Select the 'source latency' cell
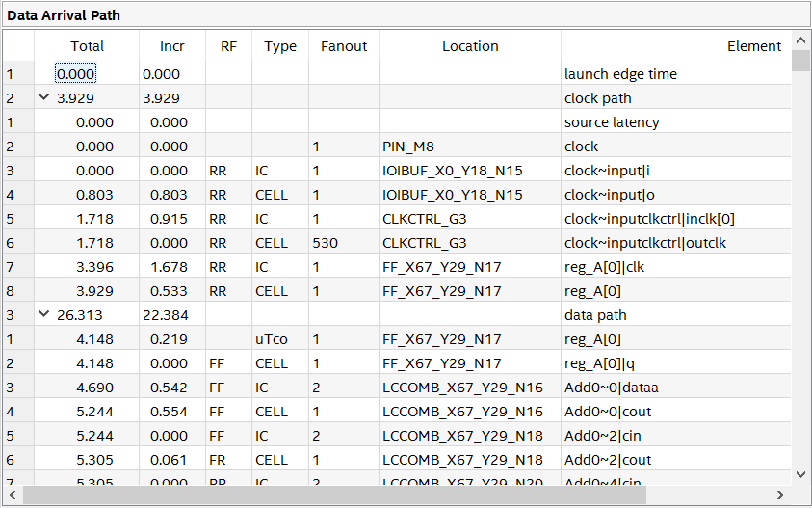The height and width of the screenshot is (508, 812). tap(676, 122)
